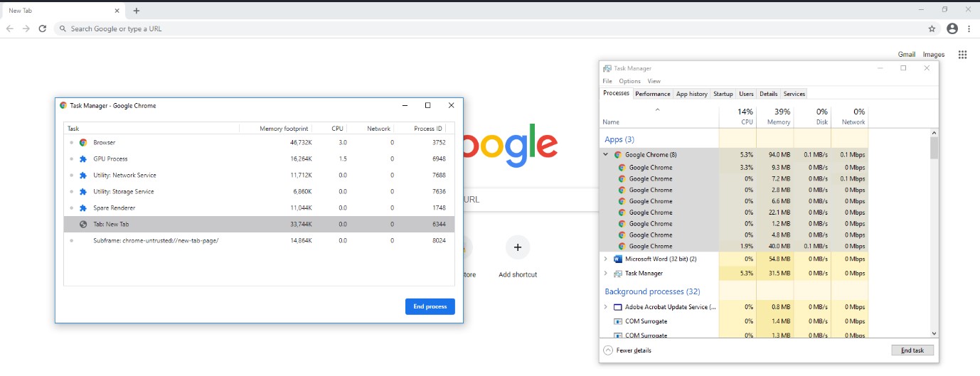Click the Fewer details link
This screenshot has width=980, height=376.
[634, 350]
